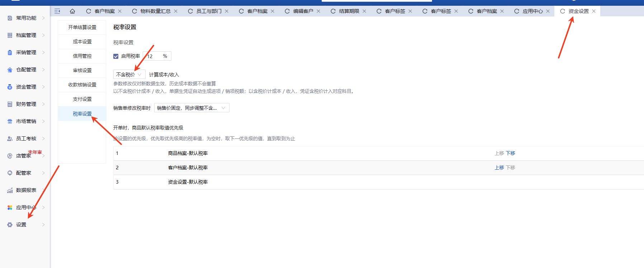Expand the 档案管理 sidebar menu
Viewport: 644px width, 268px height.
pos(26,35)
